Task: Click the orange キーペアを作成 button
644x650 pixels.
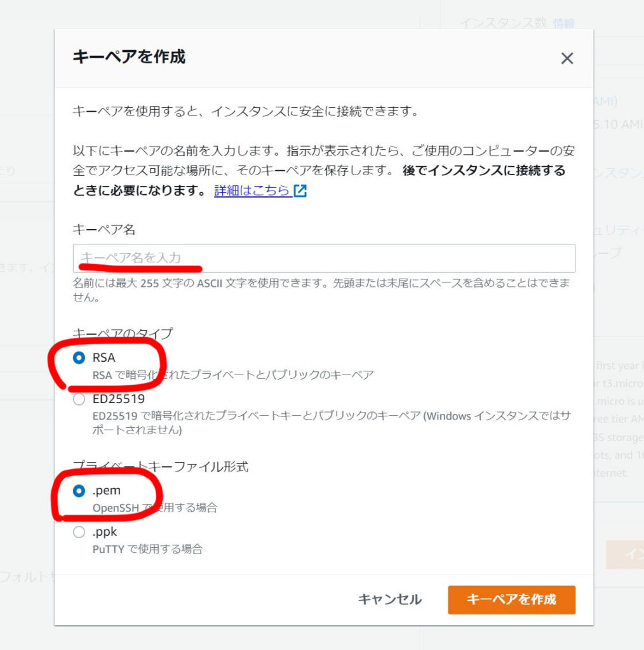Action: point(511,600)
